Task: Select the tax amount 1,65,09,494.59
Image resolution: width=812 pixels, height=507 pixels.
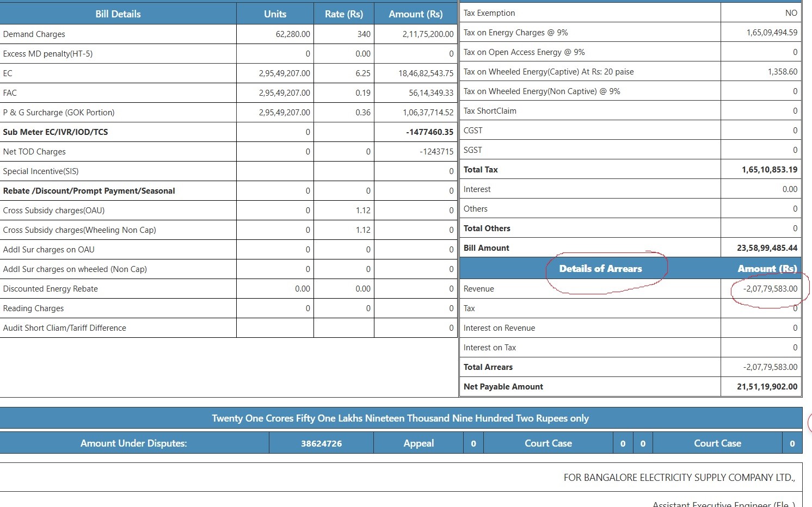Action: [x=772, y=33]
